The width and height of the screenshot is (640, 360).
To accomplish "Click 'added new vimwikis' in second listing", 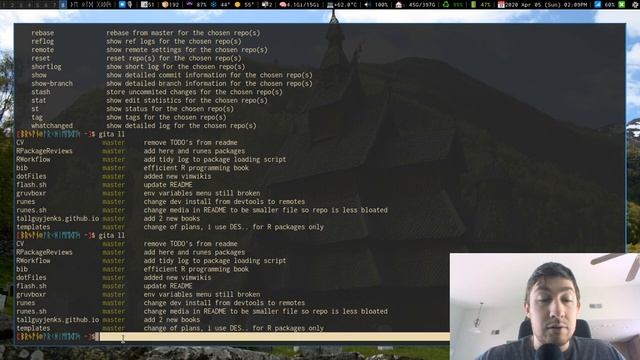I will (177, 278).
